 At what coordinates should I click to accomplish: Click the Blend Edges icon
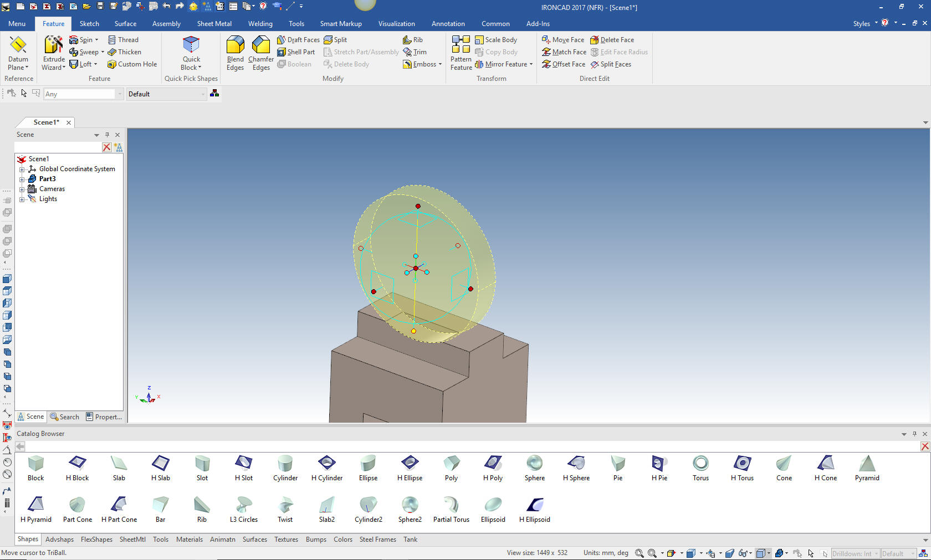[235, 53]
